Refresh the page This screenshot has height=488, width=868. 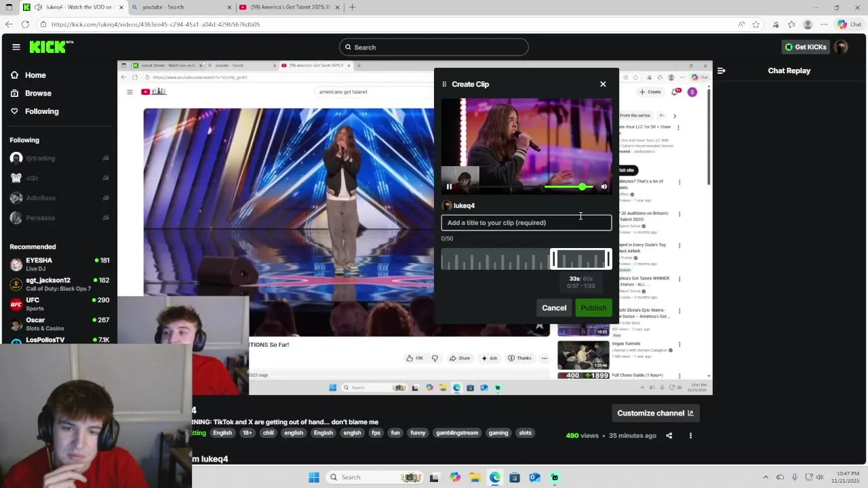coord(25,24)
